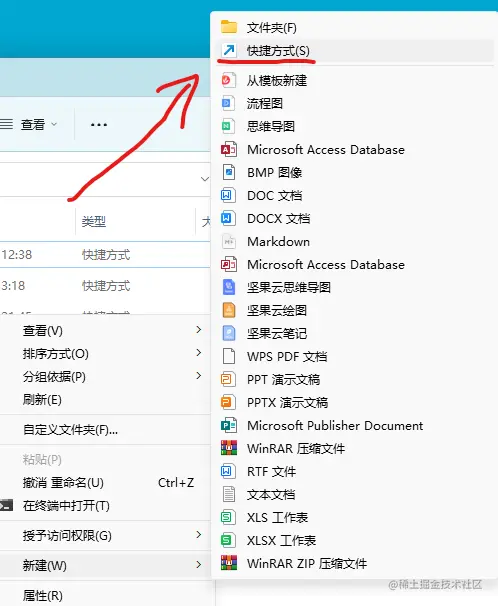
Task: Click the shortcut arrow icon beside 快捷方式(S)
Action: [229, 50]
